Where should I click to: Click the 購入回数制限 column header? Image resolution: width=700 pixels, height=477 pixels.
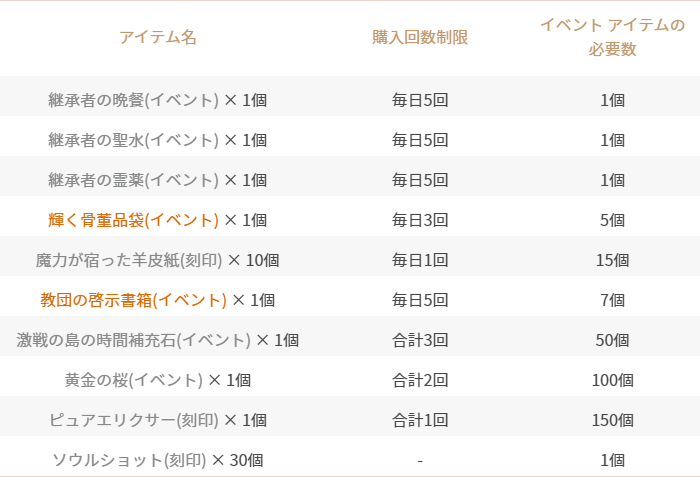click(420, 37)
